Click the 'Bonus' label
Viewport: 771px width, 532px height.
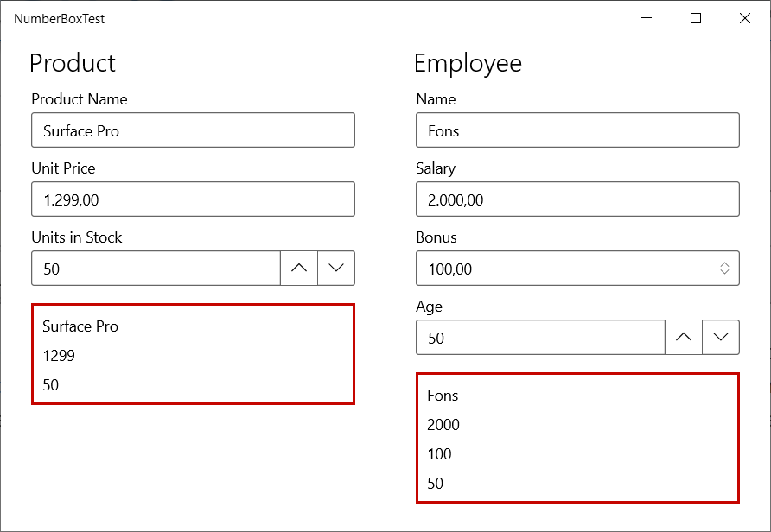pos(436,237)
